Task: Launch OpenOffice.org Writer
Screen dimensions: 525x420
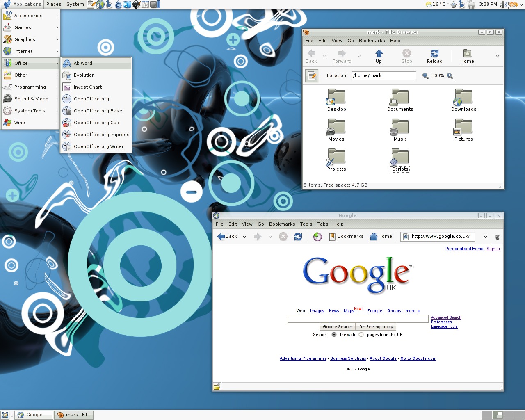Action: click(x=96, y=146)
